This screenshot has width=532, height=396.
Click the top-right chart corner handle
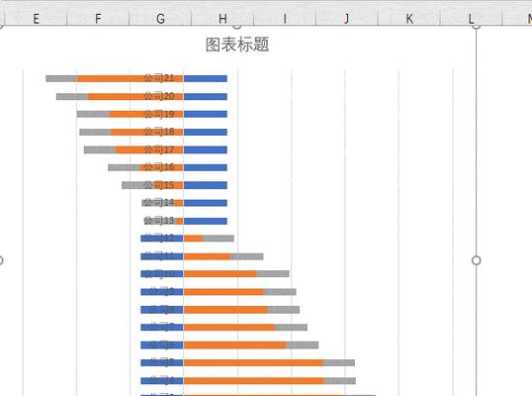coord(477,26)
